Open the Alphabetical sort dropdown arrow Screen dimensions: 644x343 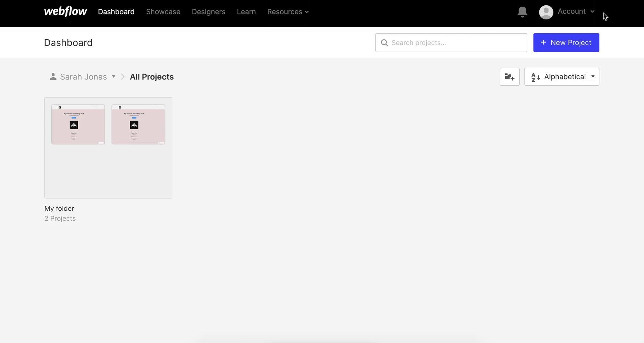click(593, 77)
